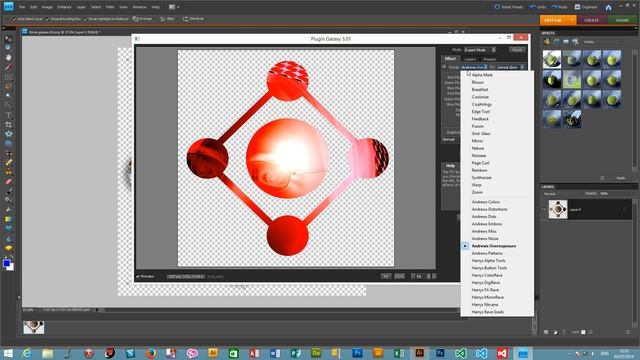Toggle Auto Select Layer checkbox

point(14,19)
